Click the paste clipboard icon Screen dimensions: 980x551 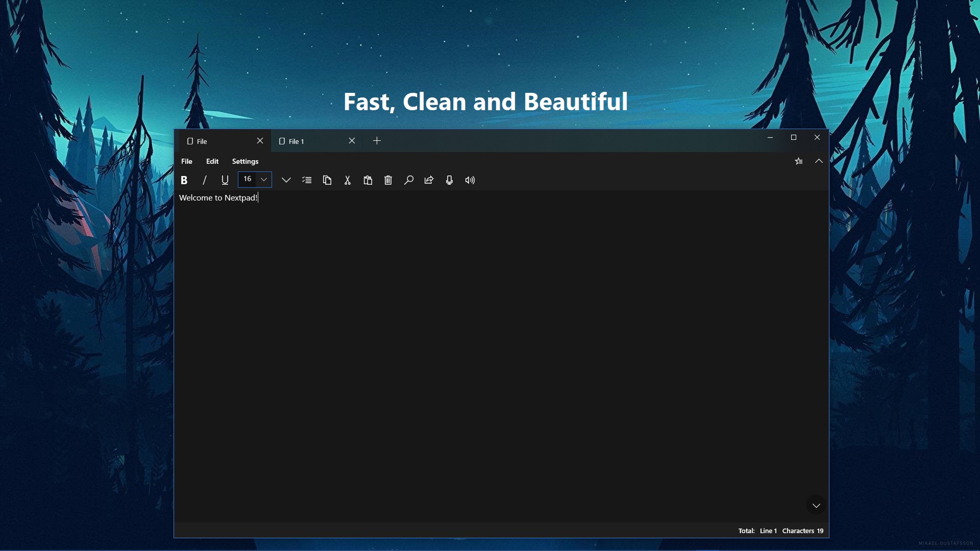pyautogui.click(x=368, y=180)
